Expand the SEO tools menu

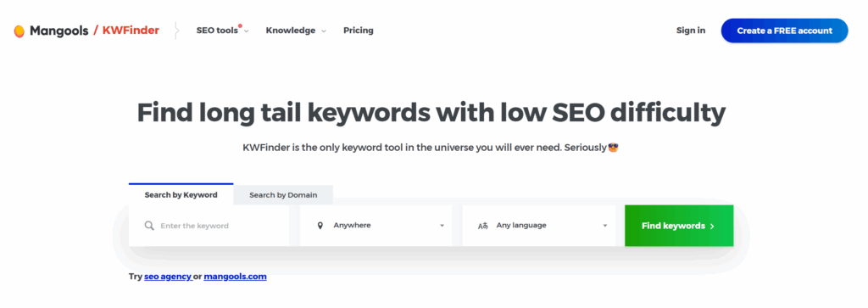pos(222,31)
